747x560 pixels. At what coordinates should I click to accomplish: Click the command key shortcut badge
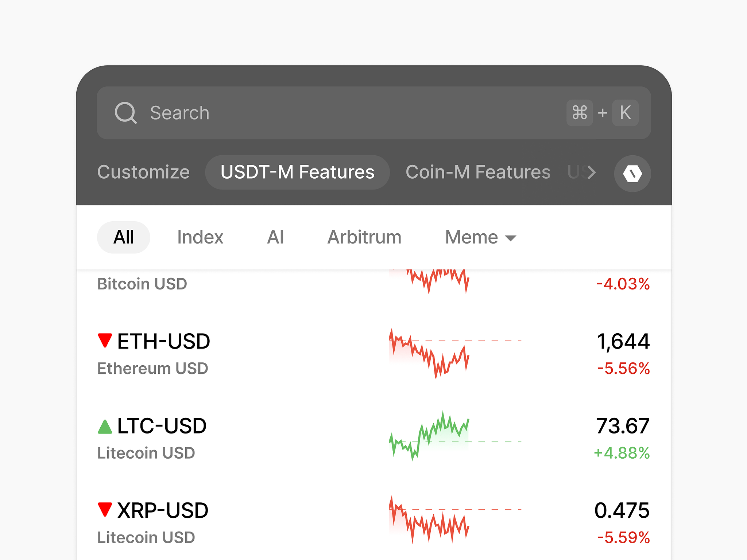(x=579, y=113)
